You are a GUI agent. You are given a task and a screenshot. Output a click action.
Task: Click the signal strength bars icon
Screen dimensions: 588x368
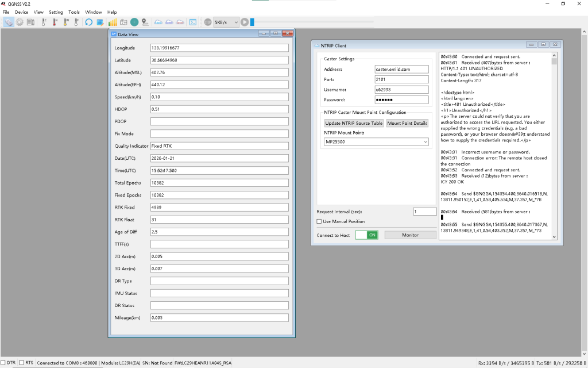point(113,22)
